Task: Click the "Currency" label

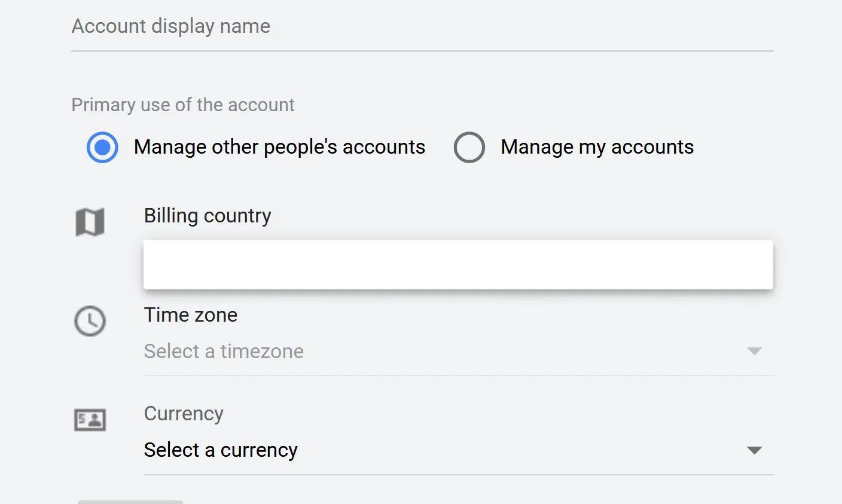Action: [x=184, y=414]
